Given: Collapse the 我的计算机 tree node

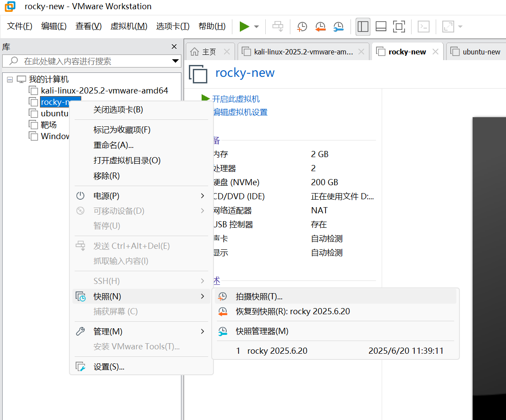Looking at the screenshot, I should (x=10, y=79).
